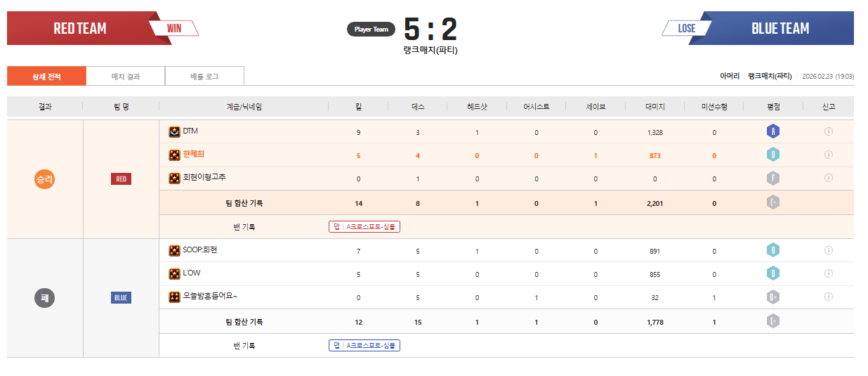Select the 상세 전적 tab
This screenshot has height=376, width=868.
46,76
